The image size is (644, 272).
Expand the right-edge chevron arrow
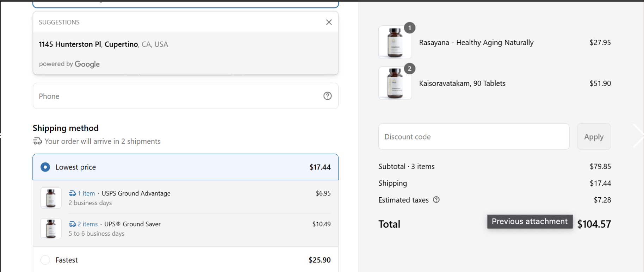pos(638,136)
